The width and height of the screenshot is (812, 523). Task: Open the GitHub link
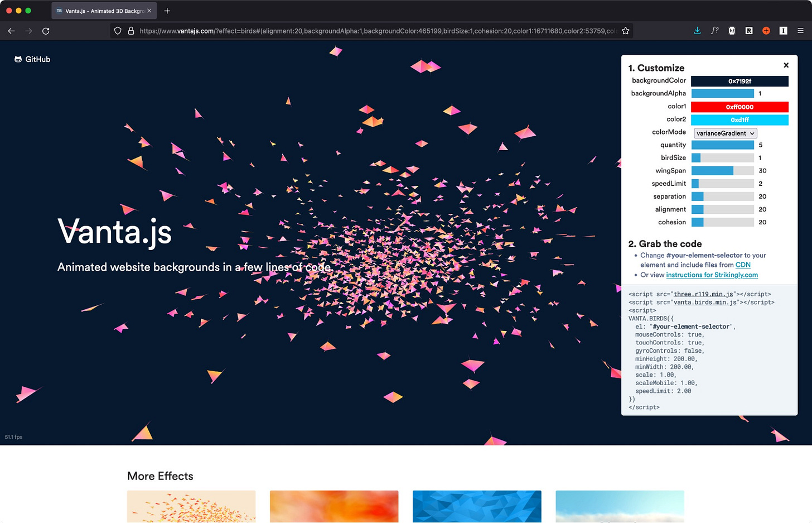32,59
